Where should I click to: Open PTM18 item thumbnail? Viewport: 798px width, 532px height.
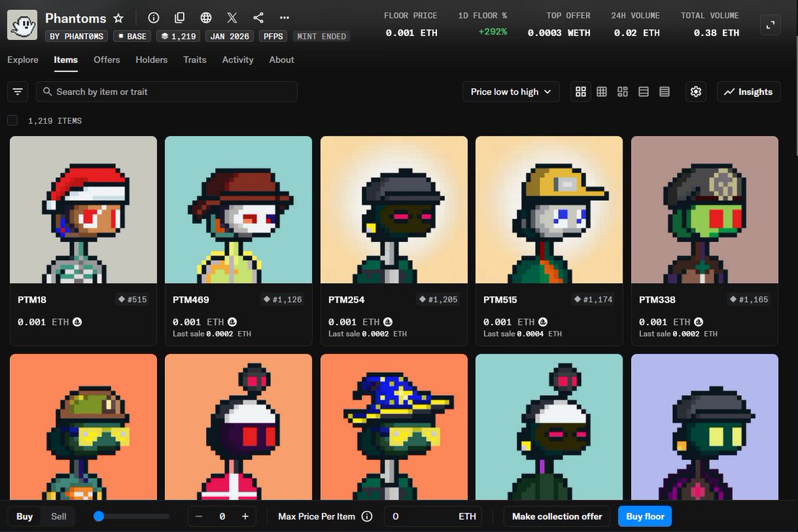[84, 210]
